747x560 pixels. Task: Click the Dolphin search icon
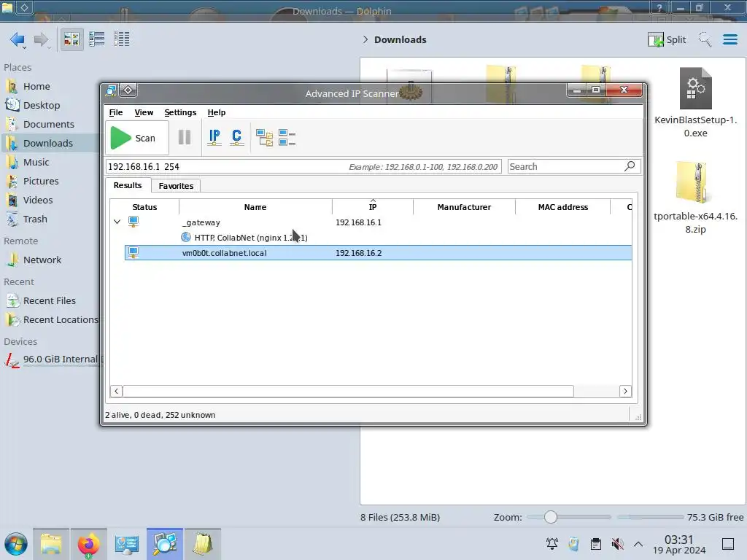tap(705, 39)
